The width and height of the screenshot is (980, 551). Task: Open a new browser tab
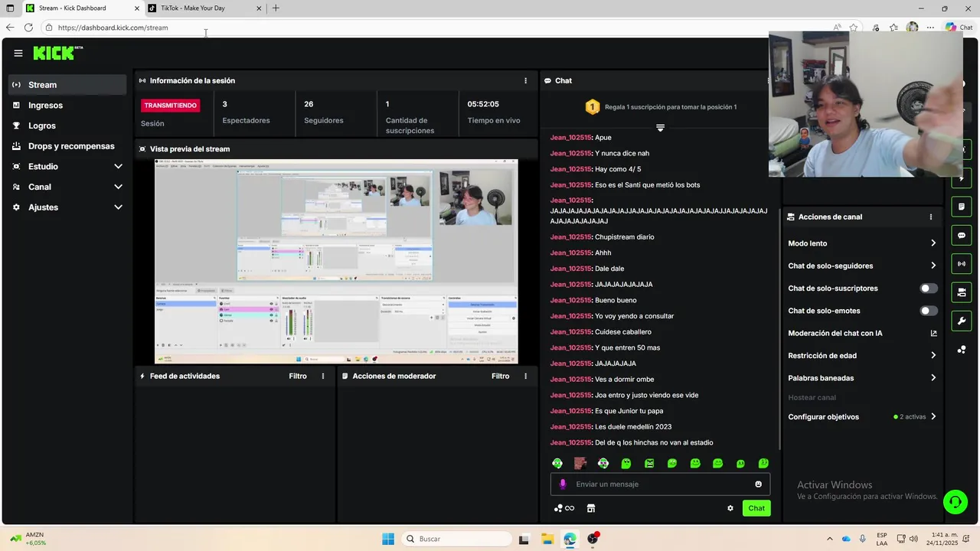pyautogui.click(x=276, y=8)
